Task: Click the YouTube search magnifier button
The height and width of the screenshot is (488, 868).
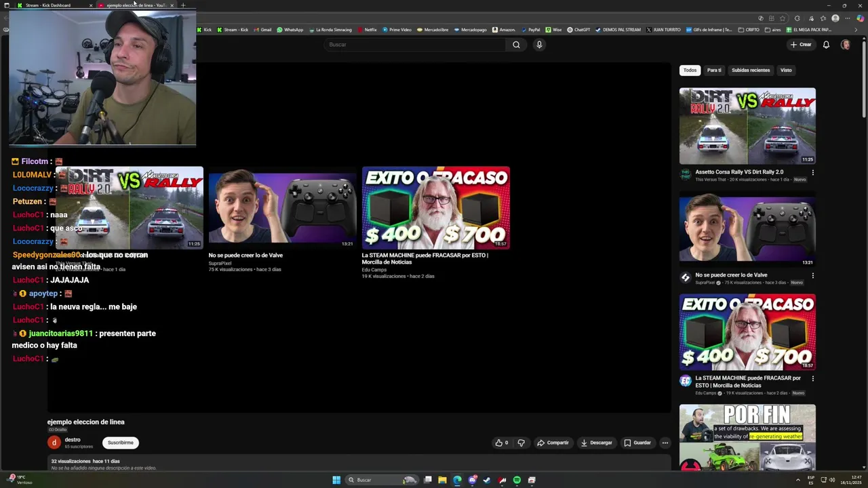Action: tap(516, 45)
